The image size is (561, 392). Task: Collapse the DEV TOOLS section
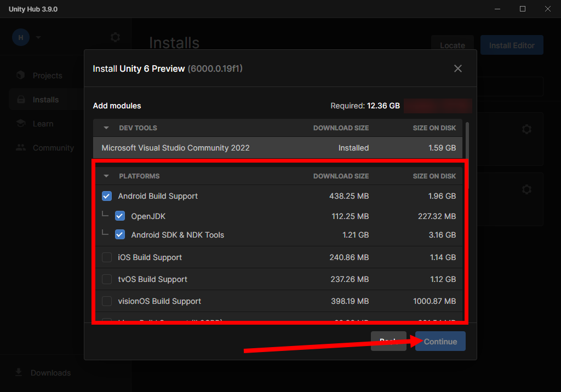tap(106, 128)
